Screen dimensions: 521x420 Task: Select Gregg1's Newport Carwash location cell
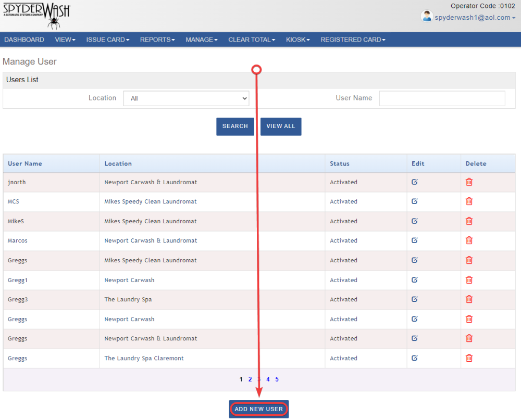[212, 280]
